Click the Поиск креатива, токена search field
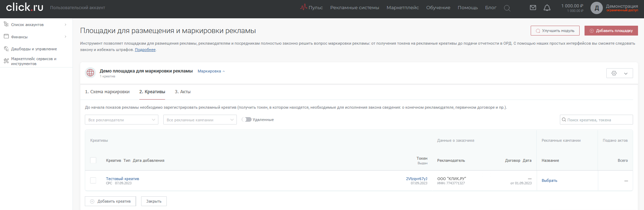 (598, 120)
